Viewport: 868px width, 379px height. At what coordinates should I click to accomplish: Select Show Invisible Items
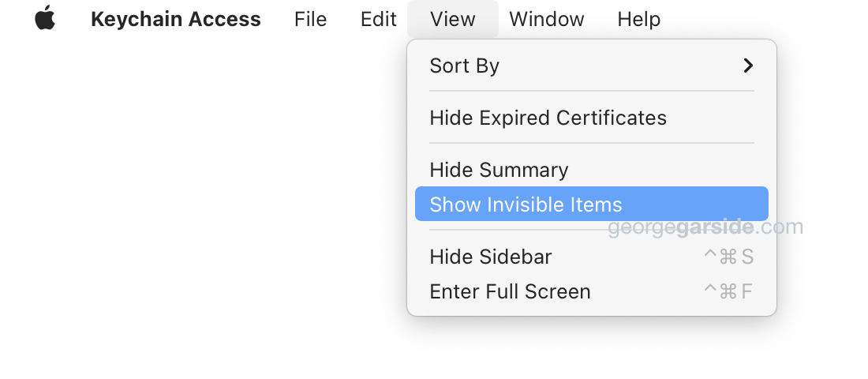[x=592, y=204]
